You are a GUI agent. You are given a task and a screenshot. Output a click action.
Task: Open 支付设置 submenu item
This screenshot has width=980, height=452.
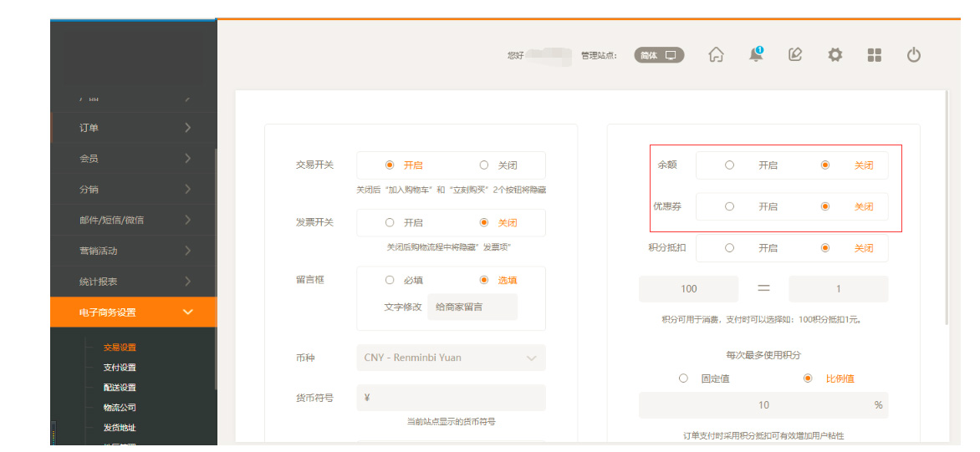(120, 368)
